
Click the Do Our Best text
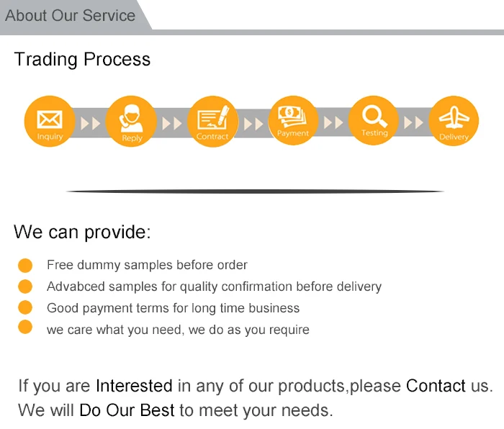tap(127, 410)
